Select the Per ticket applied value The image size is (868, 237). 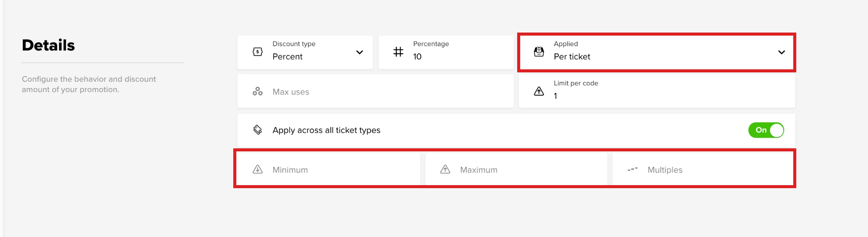tap(572, 57)
